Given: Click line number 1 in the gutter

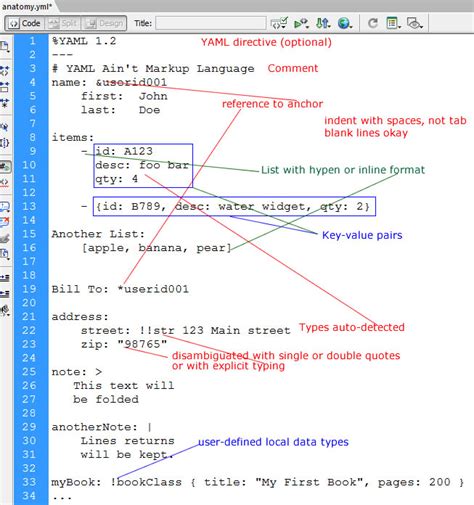Looking at the screenshot, I should click(32, 41).
